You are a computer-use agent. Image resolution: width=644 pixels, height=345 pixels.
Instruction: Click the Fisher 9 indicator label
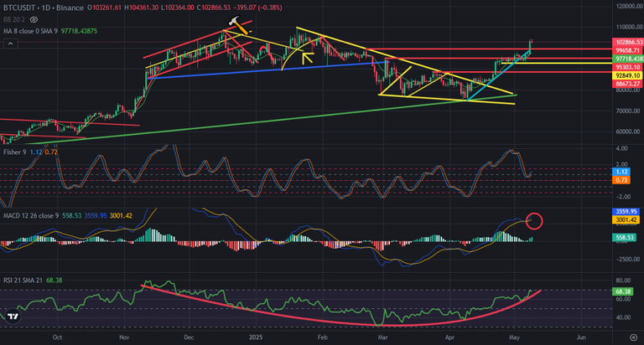click(15, 152)
